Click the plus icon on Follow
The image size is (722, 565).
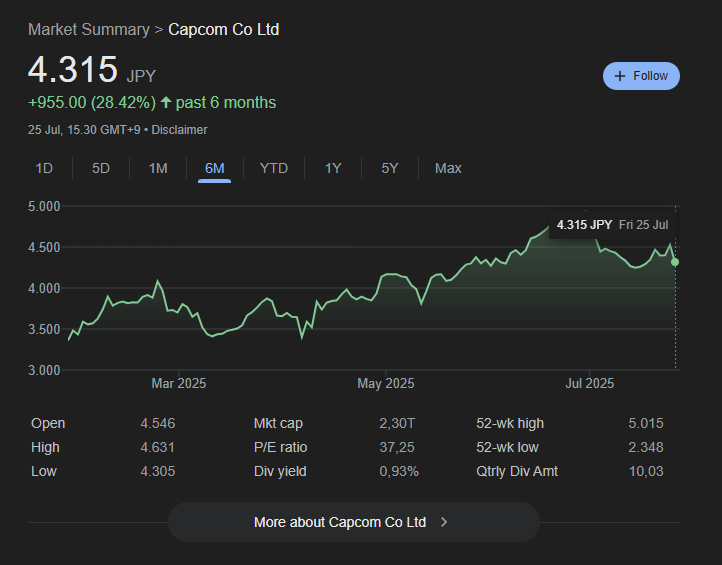(x=620, y=76)
